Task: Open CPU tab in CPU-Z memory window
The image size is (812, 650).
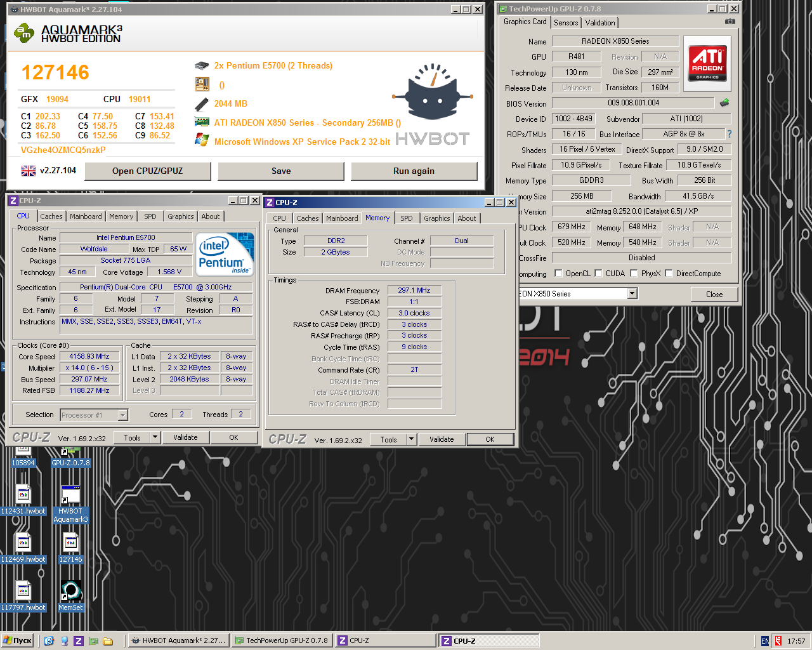Action: click(x=280, y=218)
